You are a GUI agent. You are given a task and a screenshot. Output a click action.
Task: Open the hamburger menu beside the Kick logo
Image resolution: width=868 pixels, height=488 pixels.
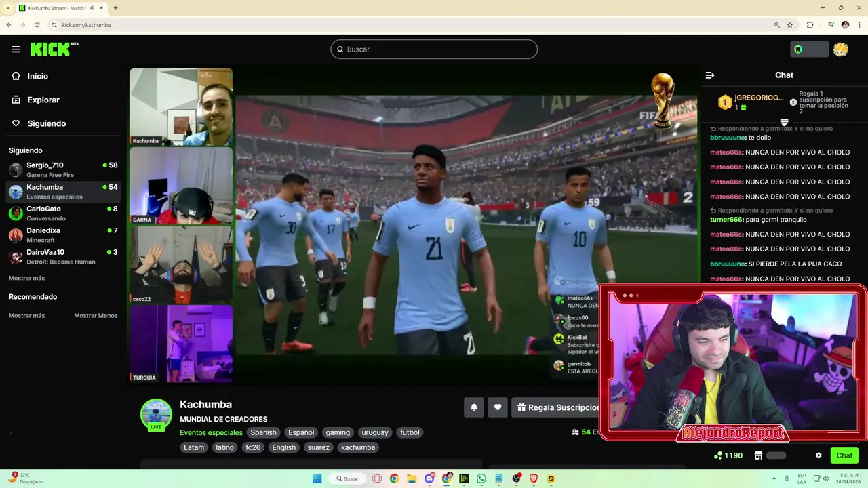tap(16, 49)
